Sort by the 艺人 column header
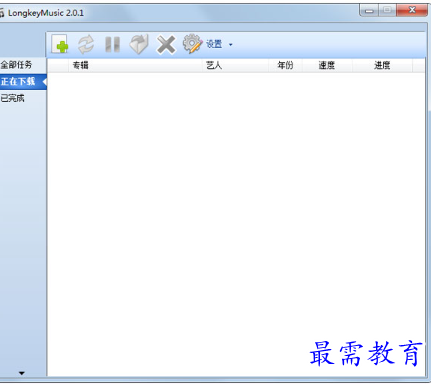Viewport: 431px width, 385px height. click(x=235, y=65)
